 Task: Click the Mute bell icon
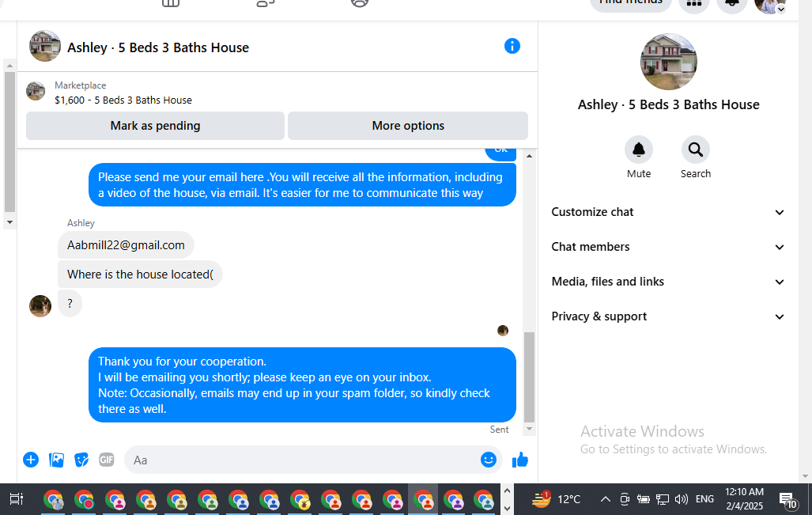[x=639, y=150]
